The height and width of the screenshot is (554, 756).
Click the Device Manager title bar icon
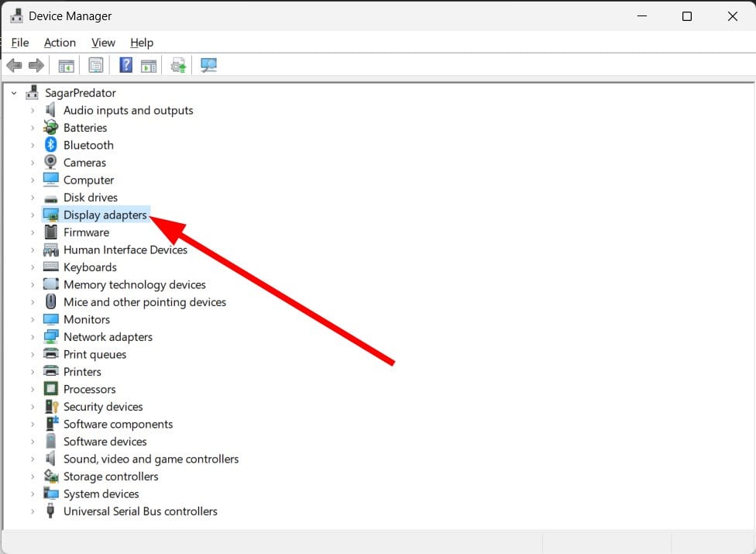click(16, 15)
